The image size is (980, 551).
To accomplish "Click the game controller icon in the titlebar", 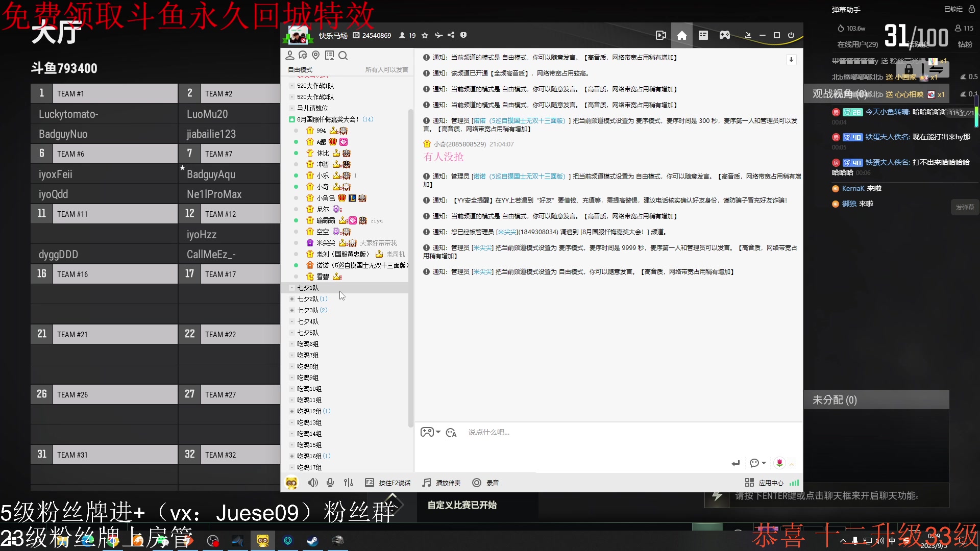I will [x=724, y=35].
